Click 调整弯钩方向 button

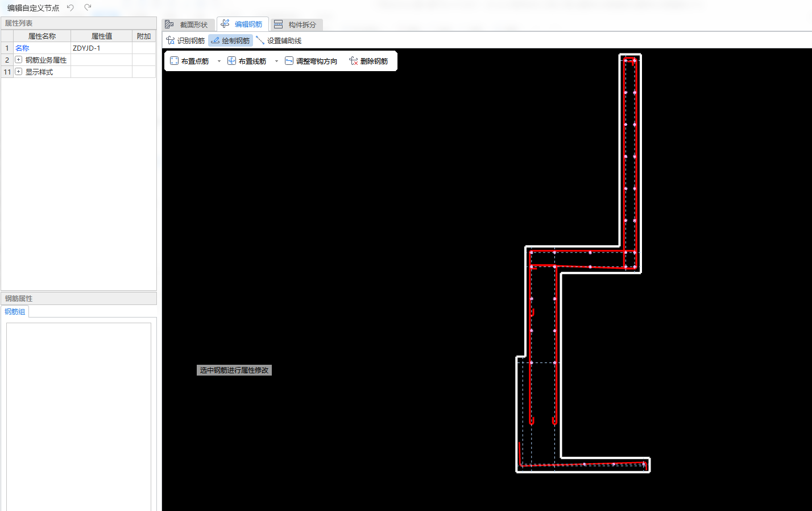tap(311, 61)
